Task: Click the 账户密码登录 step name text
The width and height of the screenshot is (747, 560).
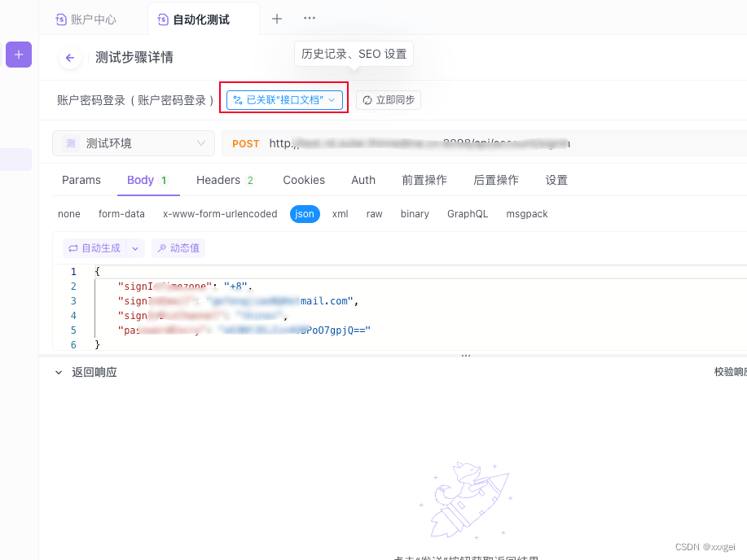Action: click(135, 100)
